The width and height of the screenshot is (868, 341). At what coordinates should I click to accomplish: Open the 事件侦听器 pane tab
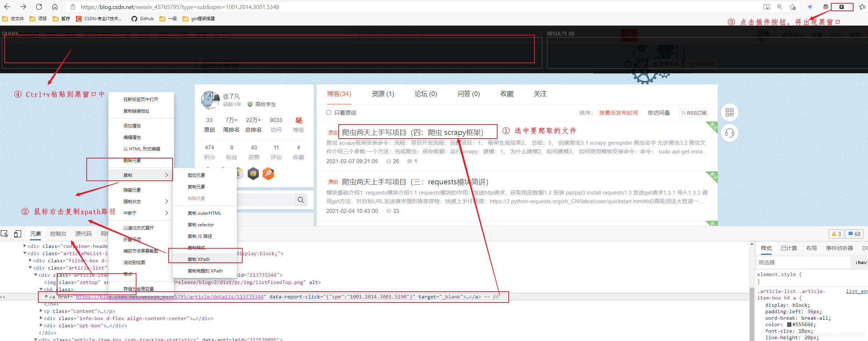click(839, 248)
